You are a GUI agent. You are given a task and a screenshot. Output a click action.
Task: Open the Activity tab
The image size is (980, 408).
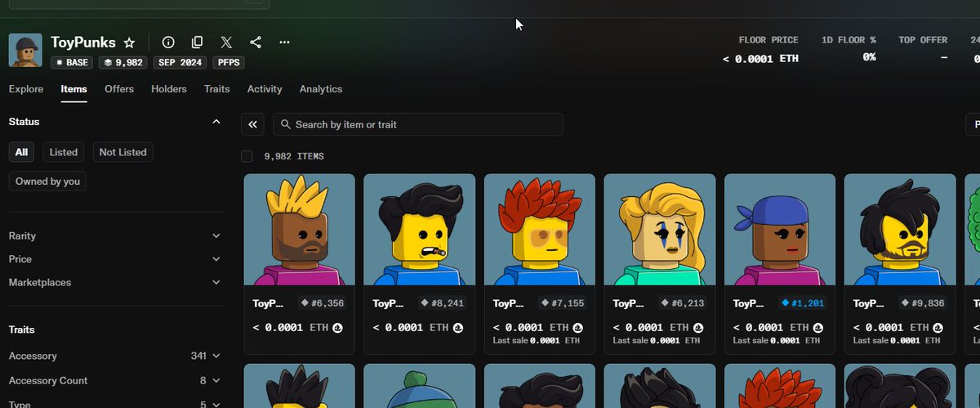[x=265, y=89]
